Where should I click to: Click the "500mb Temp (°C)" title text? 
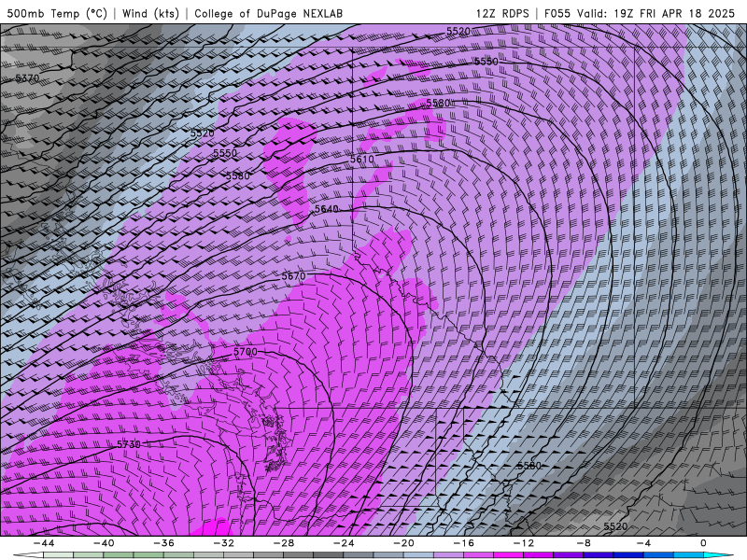57,13
